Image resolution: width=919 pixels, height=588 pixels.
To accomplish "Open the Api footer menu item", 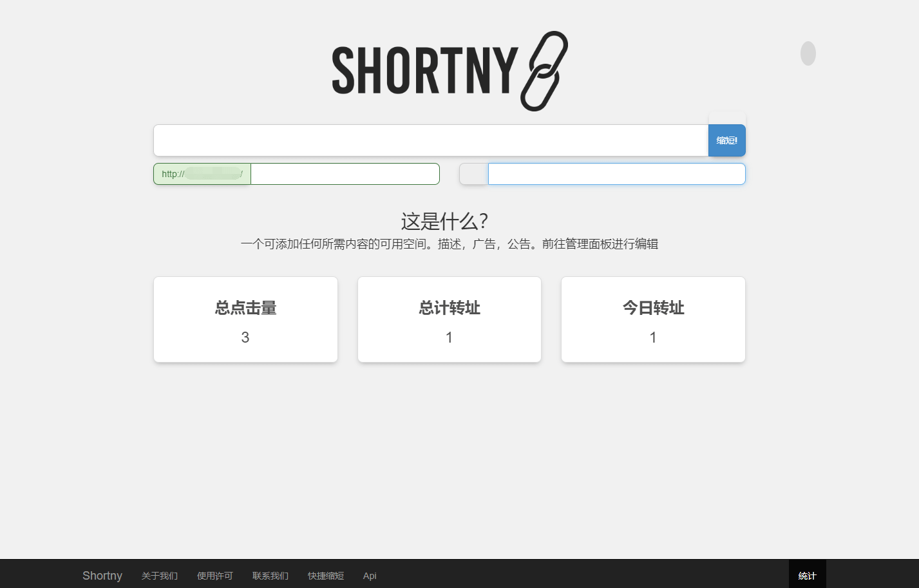I will (369, 576).
